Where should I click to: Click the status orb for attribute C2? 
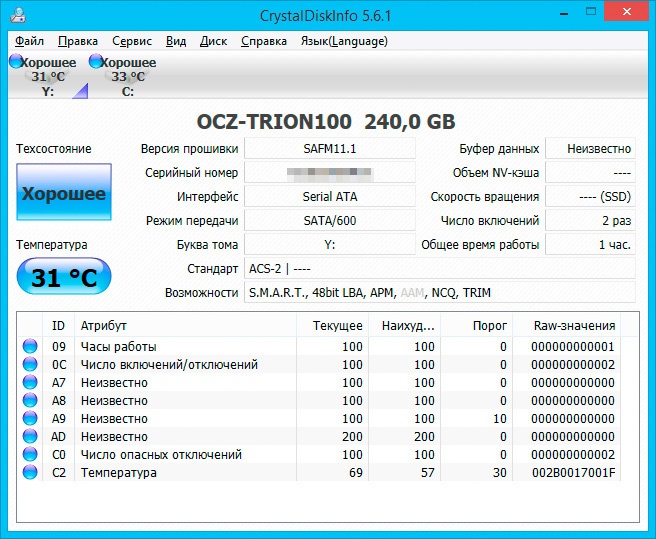30,472
